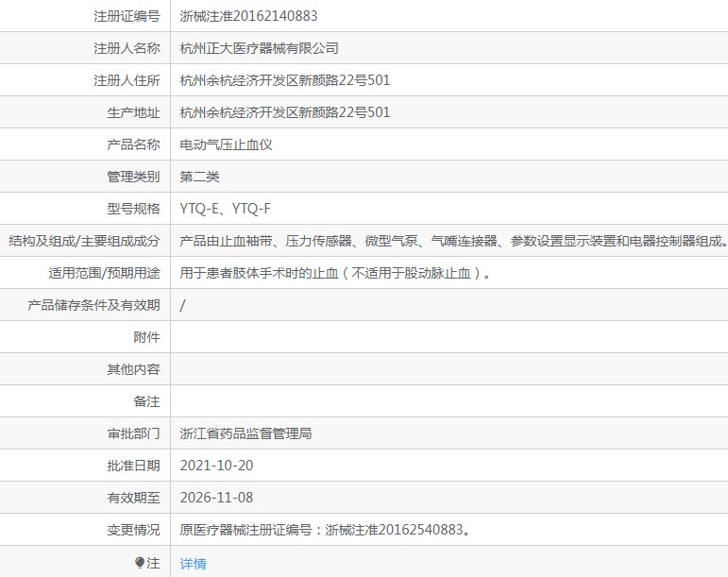The image size is (728, 577).
Task: Click the 其他内容 label
Action: [133, 369]
